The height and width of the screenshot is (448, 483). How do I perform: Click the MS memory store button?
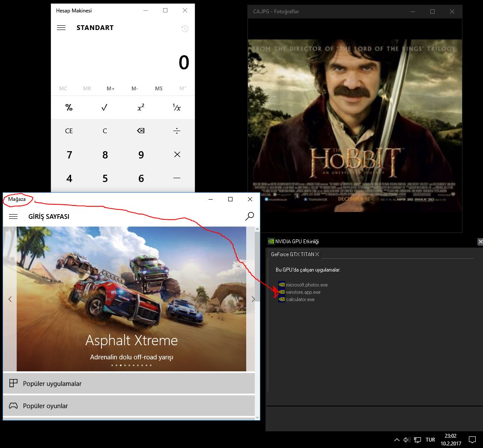coord(158,88)
